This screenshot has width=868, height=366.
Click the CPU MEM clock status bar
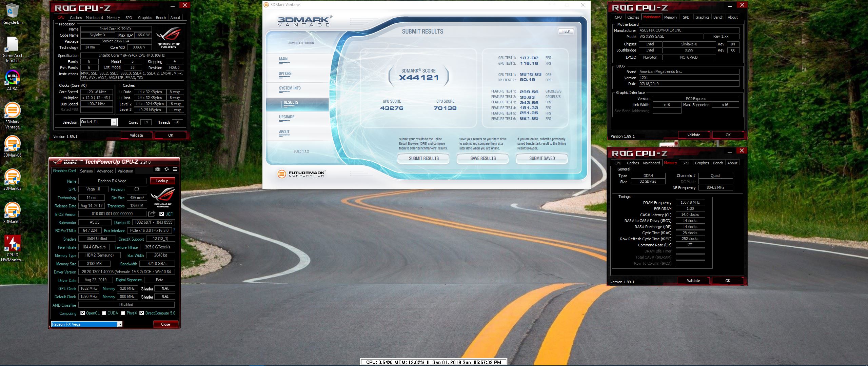point(433,362)
